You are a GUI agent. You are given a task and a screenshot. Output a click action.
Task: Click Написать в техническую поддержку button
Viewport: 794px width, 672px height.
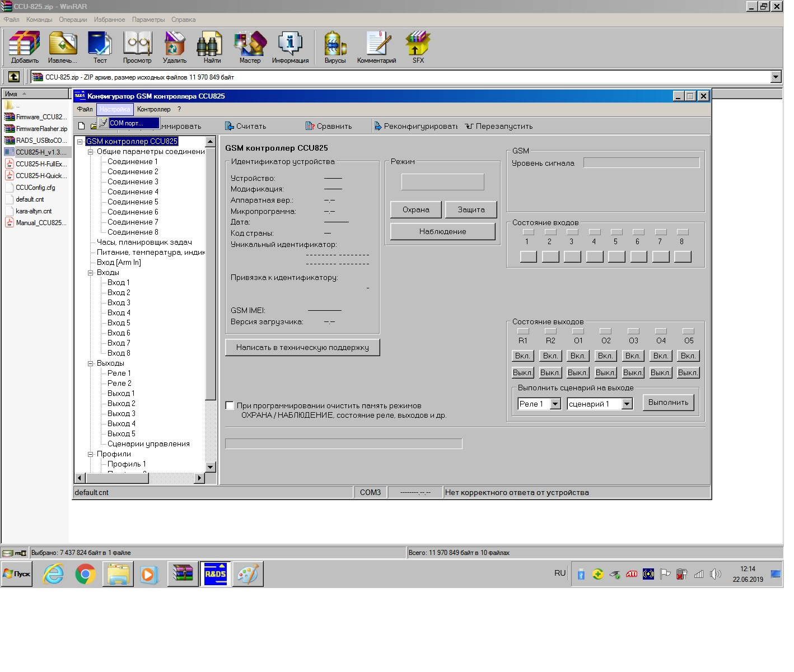[x=302, y=347]
